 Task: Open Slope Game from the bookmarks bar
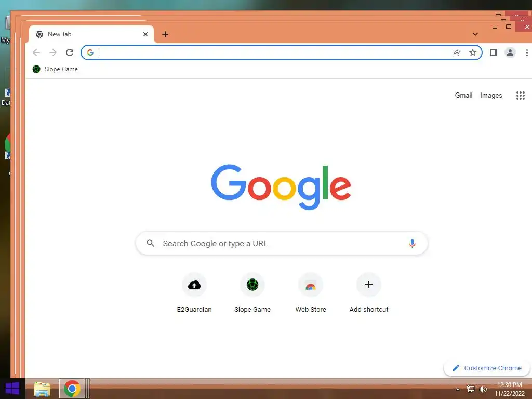point(55,69)
